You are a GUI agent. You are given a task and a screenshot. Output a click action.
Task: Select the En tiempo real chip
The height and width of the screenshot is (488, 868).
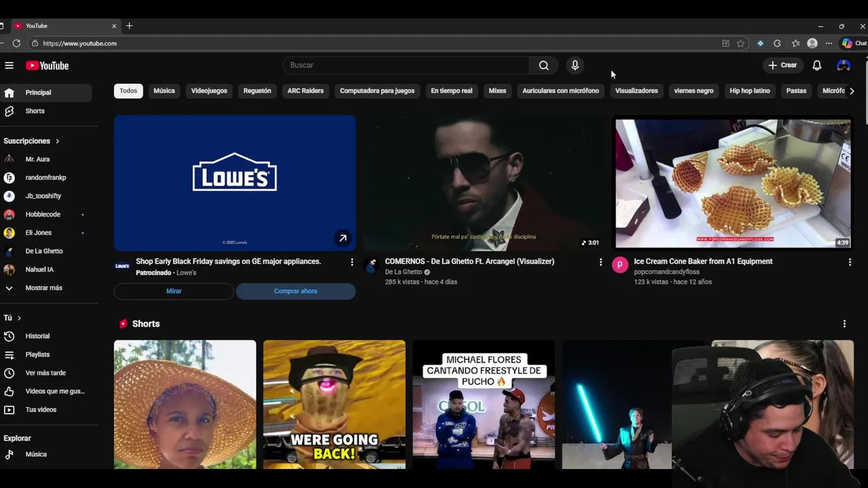pos(452,91)
